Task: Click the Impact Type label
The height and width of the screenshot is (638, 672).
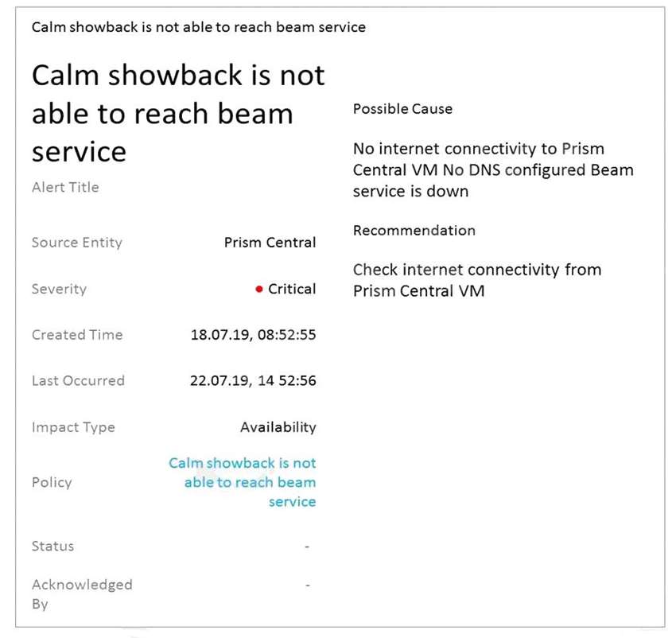Action: (73, 427)
